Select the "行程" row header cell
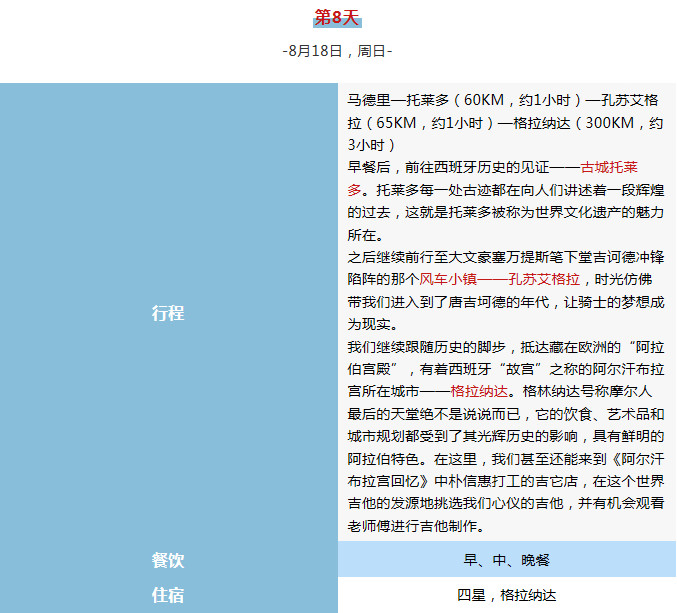The image size is (677, 613). click(168, 312)
